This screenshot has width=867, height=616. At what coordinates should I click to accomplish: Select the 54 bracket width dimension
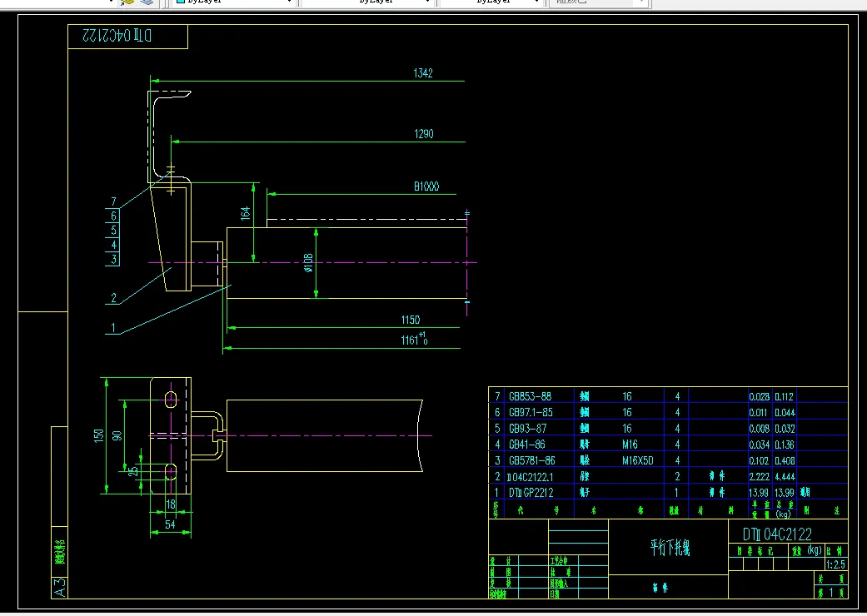coord(170,524)
